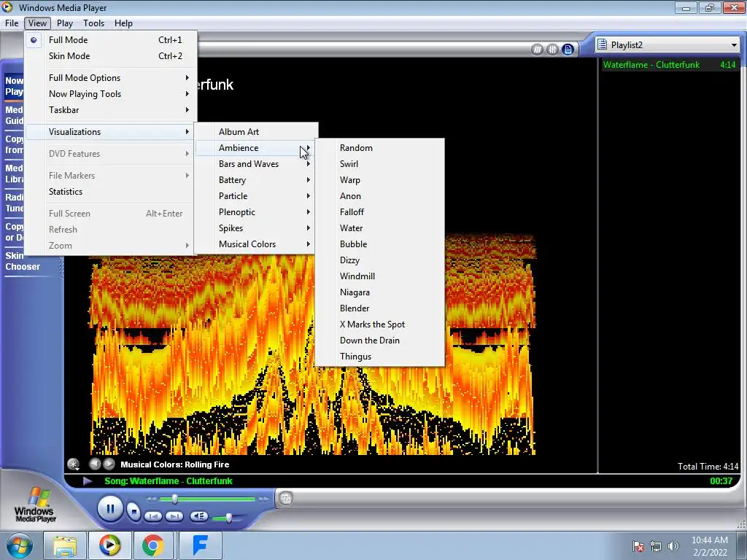Open the Tools menu

94,23
